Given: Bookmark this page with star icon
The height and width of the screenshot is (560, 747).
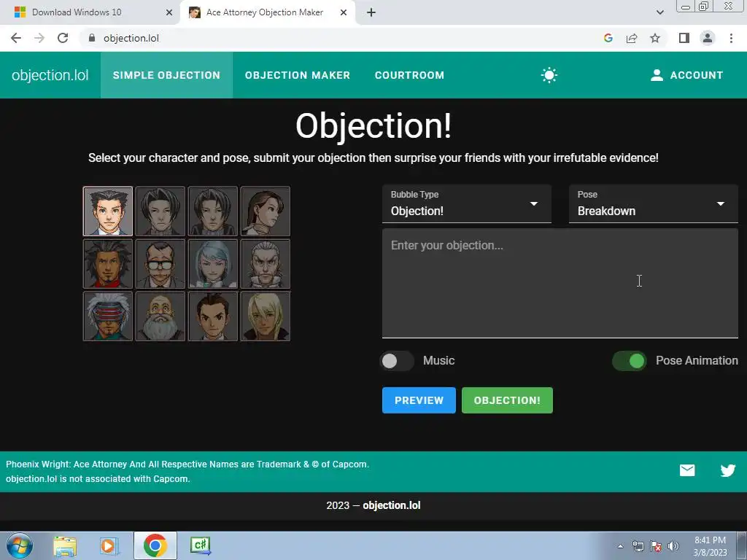Looking at the screenshot, I should [x=655, y=38].
